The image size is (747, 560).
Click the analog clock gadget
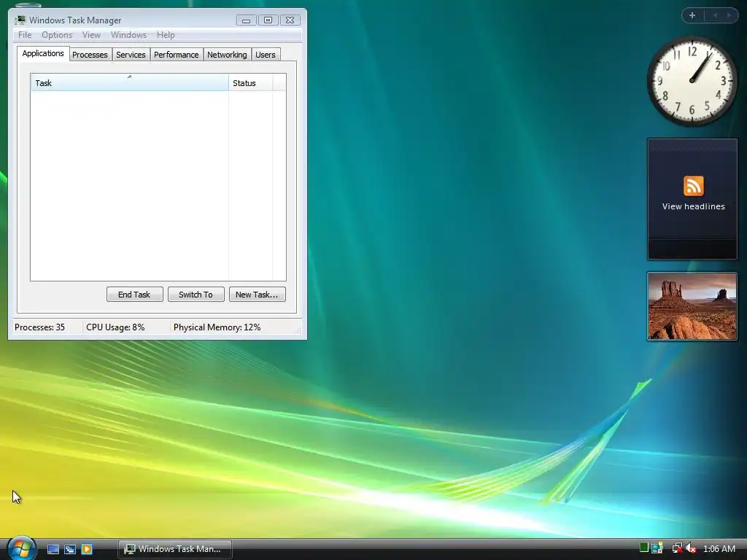coord(692,81)
